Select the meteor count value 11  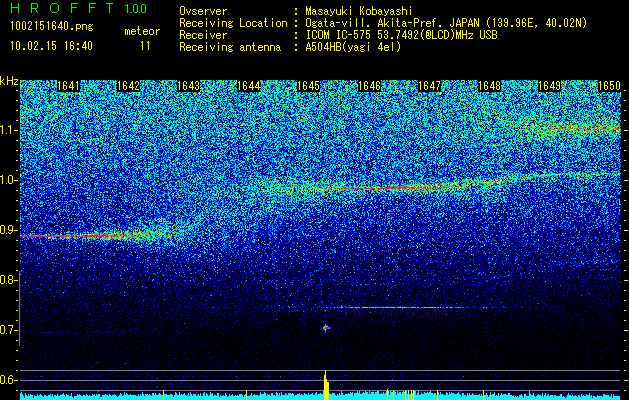coord(145,46)
